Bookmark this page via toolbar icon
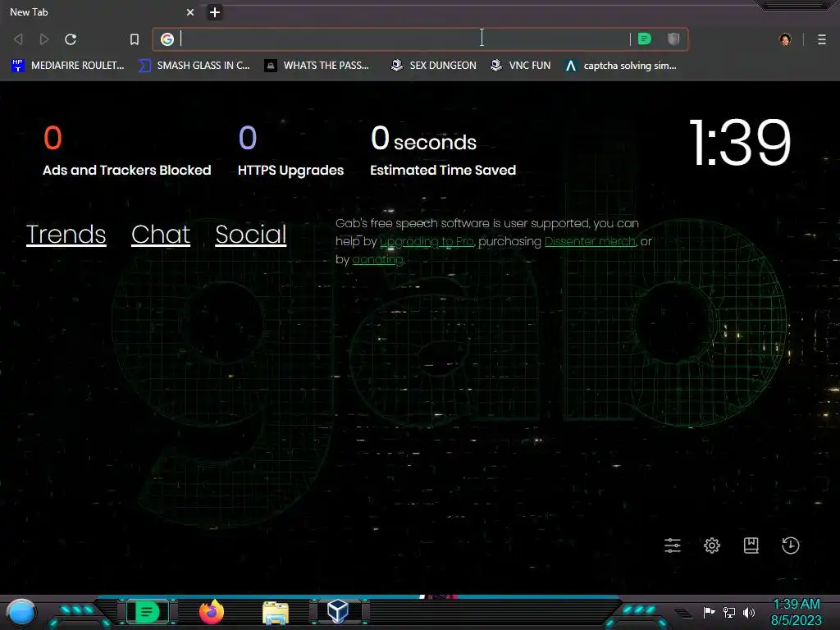Image resolution: width=840 pixels, height=630 pixels. (135, 39)
